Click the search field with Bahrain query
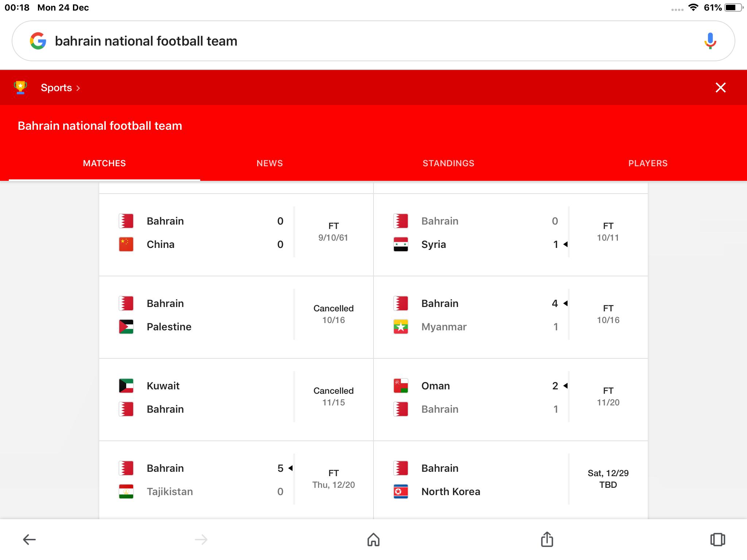The height and width of the screenshot is (560, 747). 365,41
